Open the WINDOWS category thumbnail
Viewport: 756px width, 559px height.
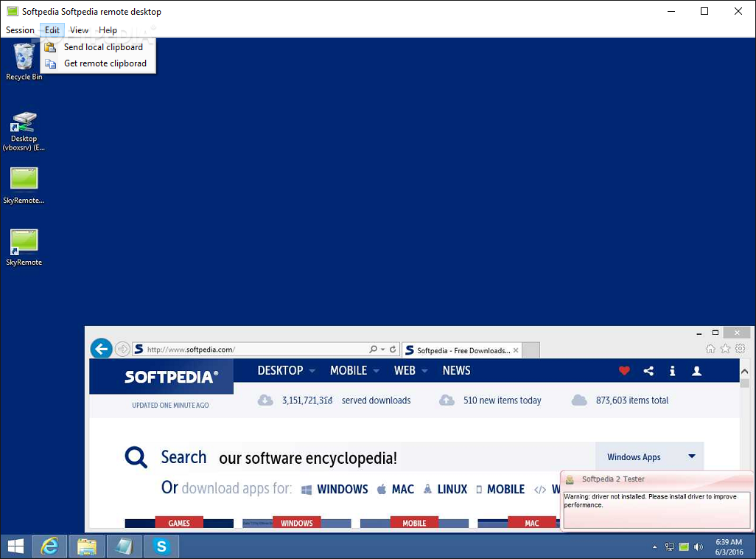[x=296, y=524]
